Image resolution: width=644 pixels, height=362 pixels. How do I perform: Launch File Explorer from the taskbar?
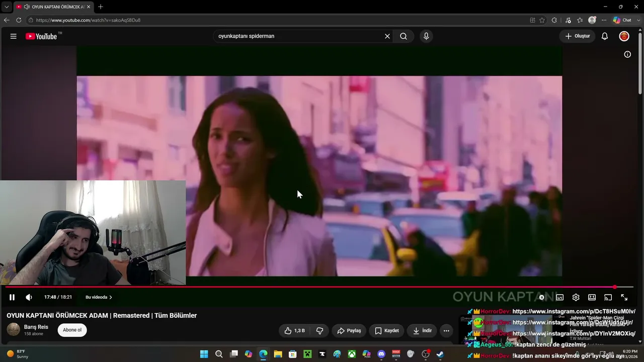coord(278,354)
